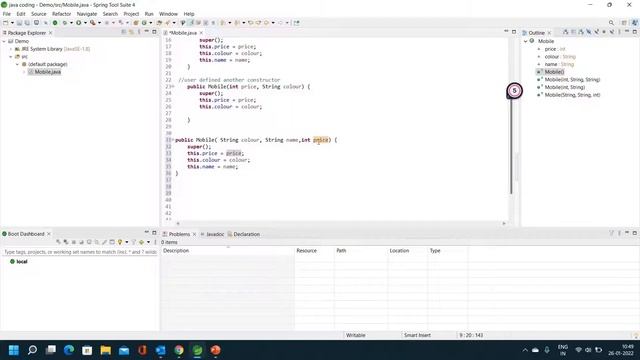Open the Edit menu
The image size is (640, 360).
point(21,14)
